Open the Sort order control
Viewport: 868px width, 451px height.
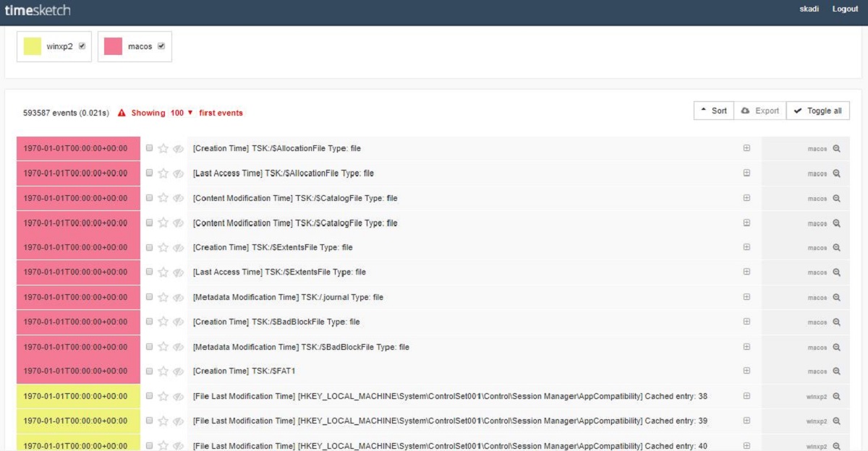click(x=714, y=111)
